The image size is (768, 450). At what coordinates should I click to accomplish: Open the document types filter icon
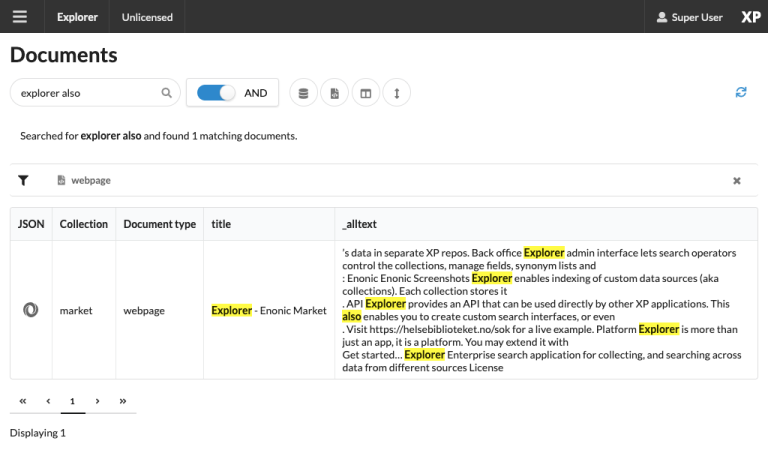click(334, 93)
